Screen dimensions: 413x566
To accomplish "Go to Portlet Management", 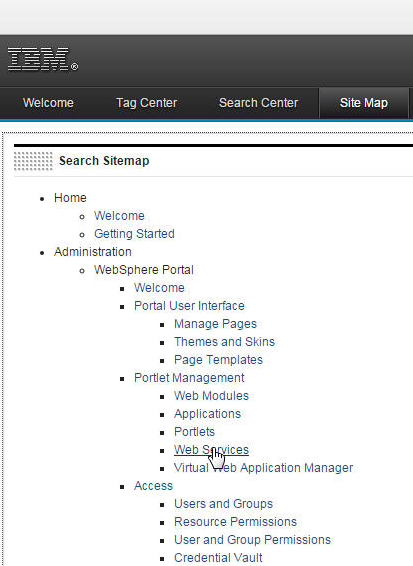I will pos(189,378).
